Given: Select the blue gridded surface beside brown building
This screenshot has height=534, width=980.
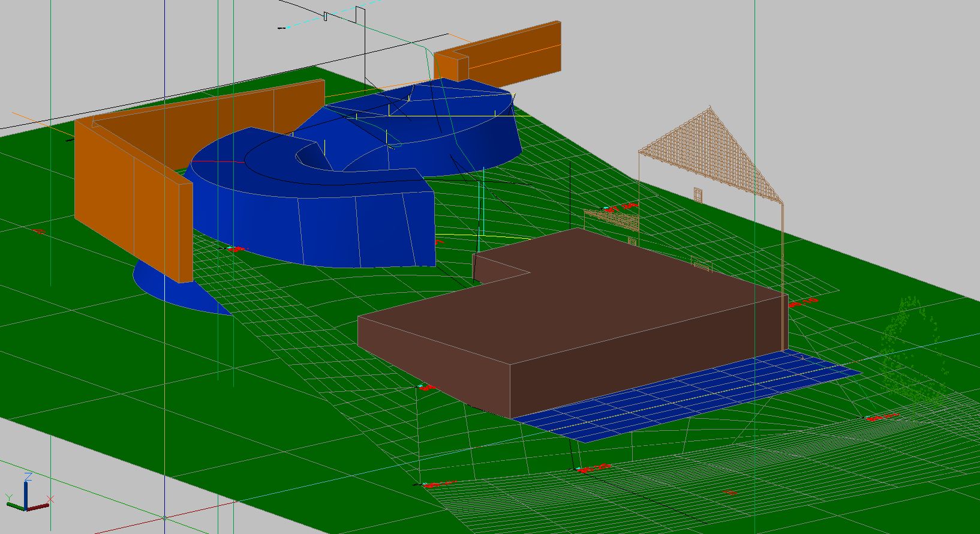Looking at the screenshot, I should pos(688,395).
